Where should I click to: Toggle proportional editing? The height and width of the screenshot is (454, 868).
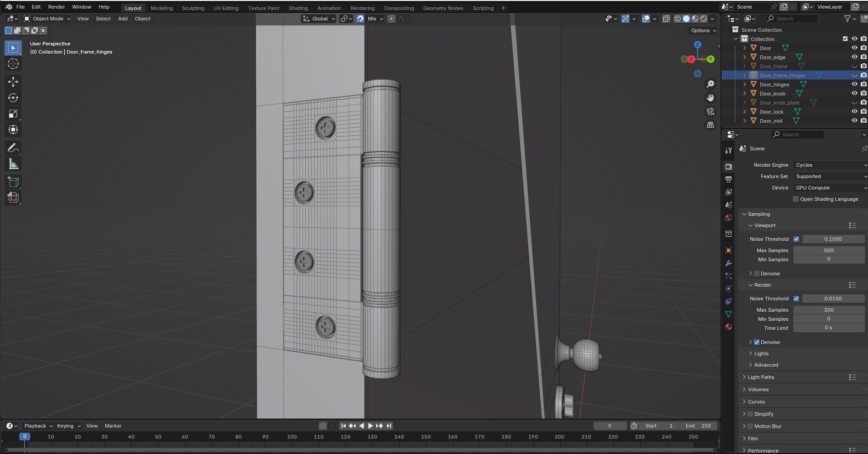click(x=392, y=19)
